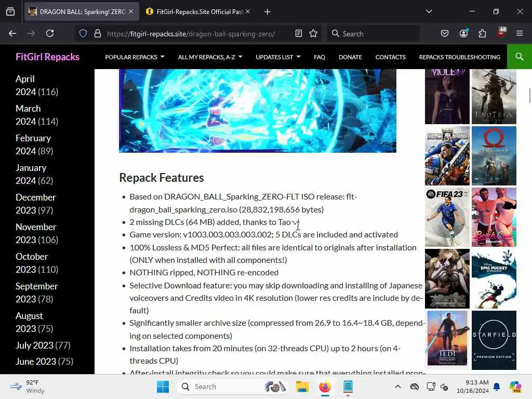Image resolution: width=532 pixels, height=399 pixels.
Task: Open the Space Marine game cover thumbnail
Action: 447,156
